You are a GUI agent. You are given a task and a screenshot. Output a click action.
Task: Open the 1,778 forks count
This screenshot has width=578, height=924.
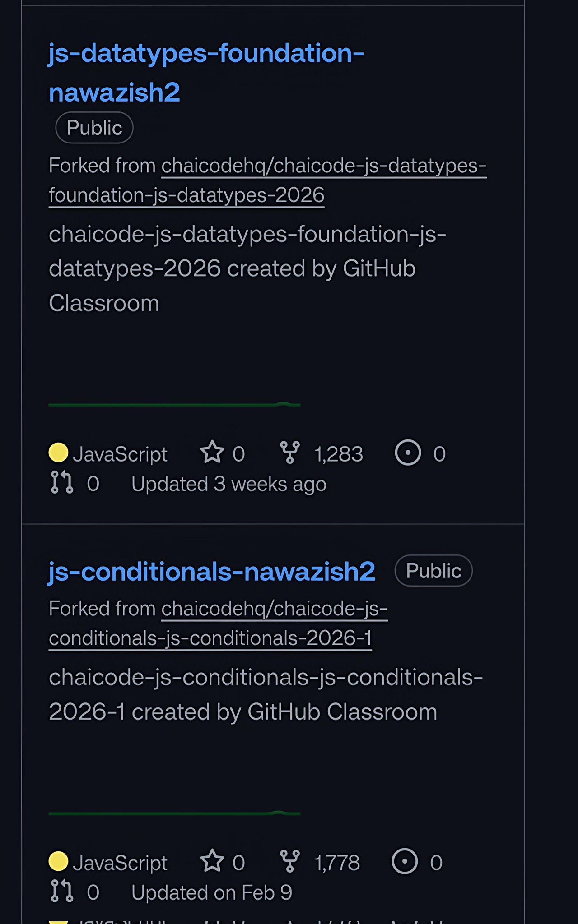click(337, 863)
